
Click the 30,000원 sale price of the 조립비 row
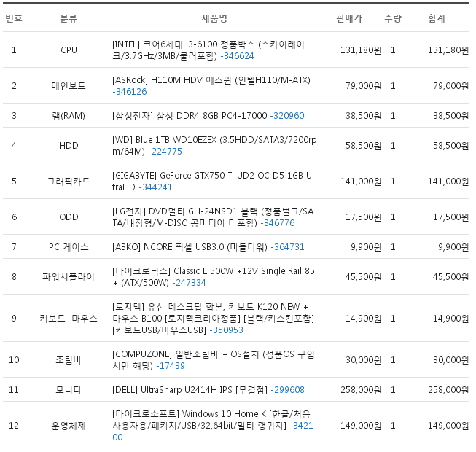tap(363, 360)
